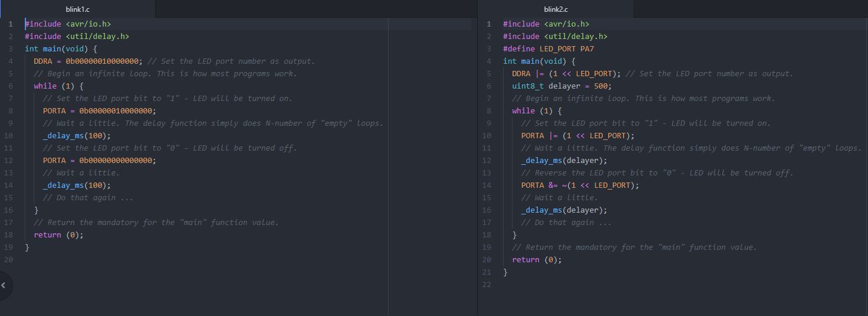Click the '// Wait a little.' comment in blink1.c
868x316 pixels.
click(x=81, y=173)
